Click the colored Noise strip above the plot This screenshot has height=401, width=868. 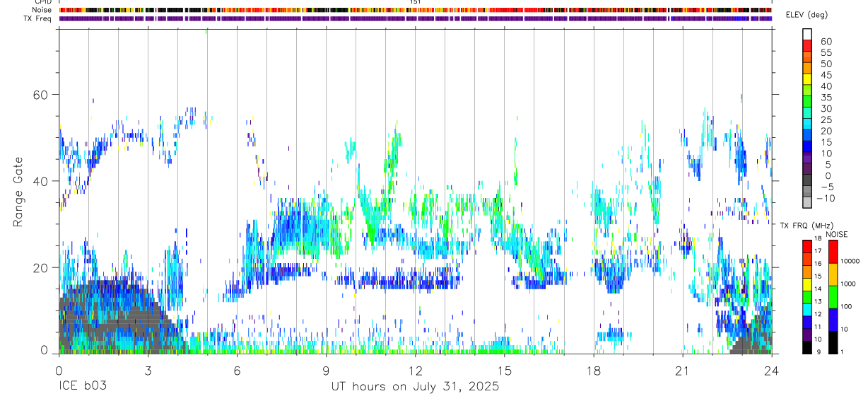pos(416,10)
